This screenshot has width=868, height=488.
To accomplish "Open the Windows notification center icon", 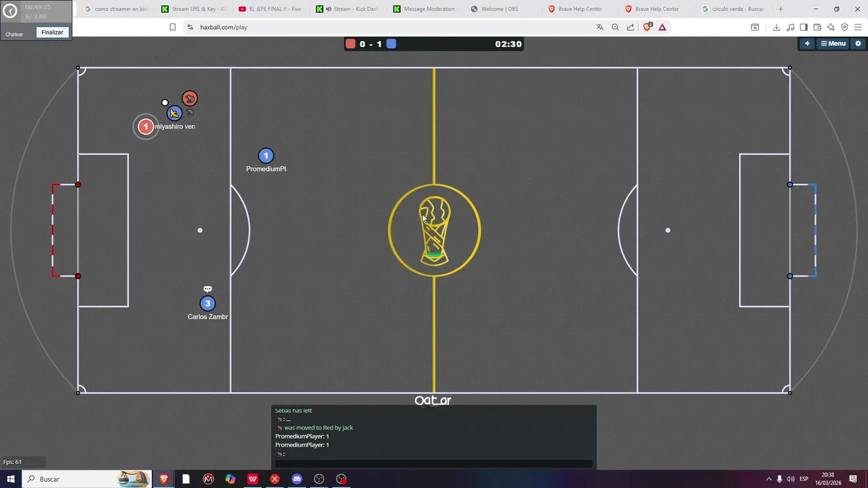I will pyautogui.click(x=853, y=479).
